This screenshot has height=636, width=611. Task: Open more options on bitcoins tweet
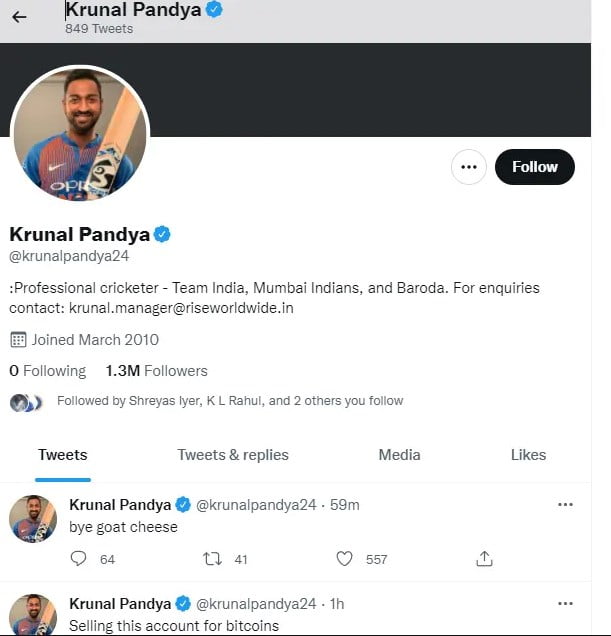click(565, 604)
